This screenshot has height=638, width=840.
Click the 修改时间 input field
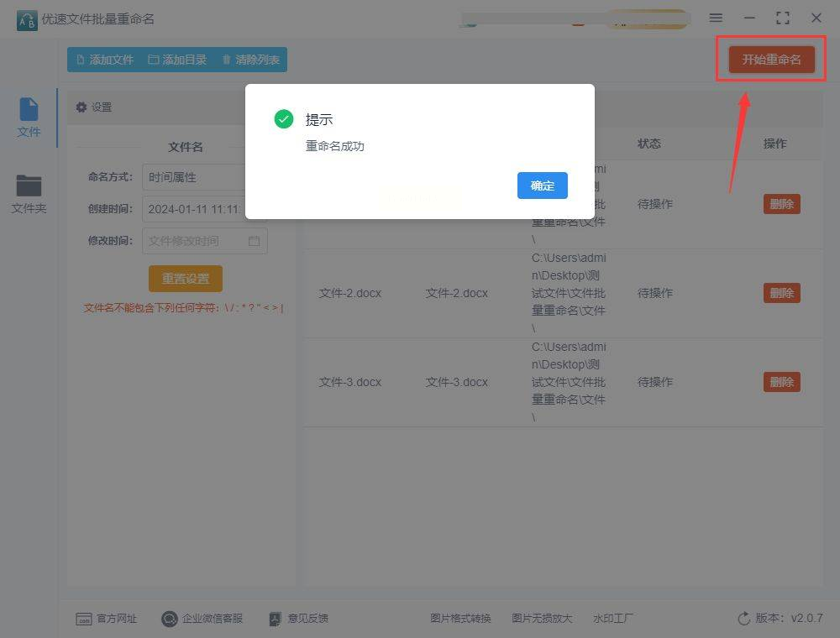click(205, 241)
